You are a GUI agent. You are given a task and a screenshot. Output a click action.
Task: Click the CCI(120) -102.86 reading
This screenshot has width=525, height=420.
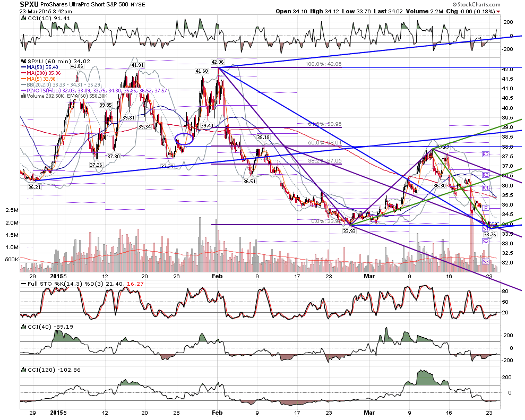coord(54,370)
